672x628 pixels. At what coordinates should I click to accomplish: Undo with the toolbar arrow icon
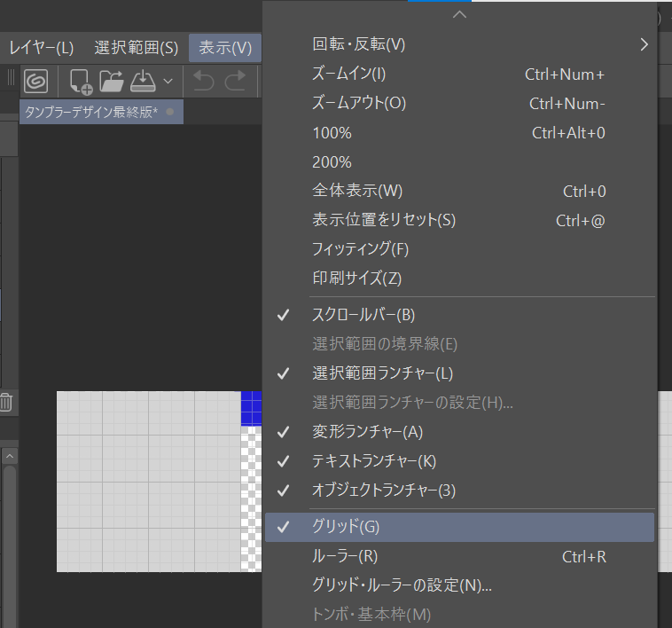click(204, 81)
